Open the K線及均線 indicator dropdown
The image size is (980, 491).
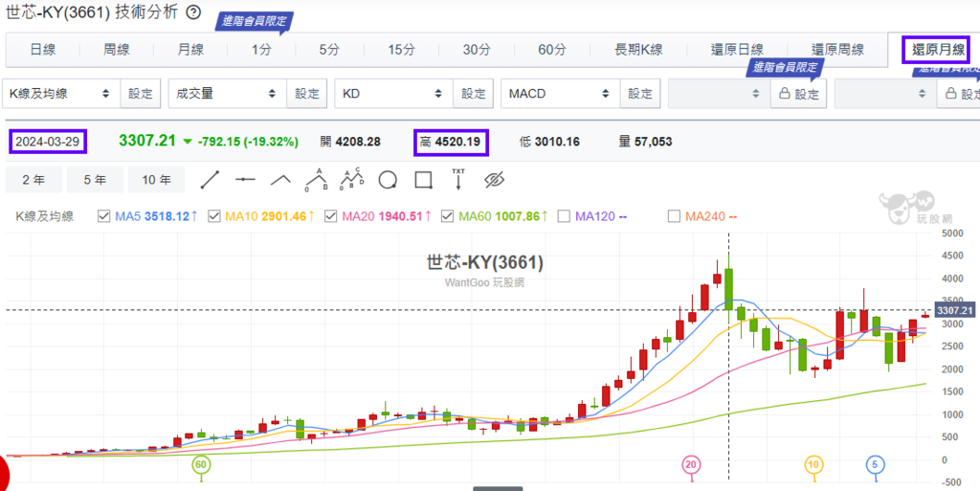tap(60, 94)
